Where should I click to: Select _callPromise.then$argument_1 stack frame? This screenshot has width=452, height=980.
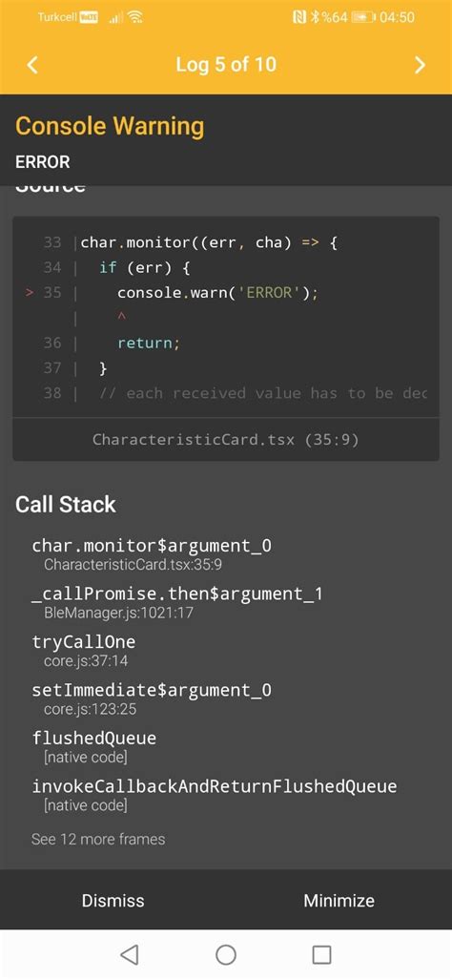tap(177, 602)
